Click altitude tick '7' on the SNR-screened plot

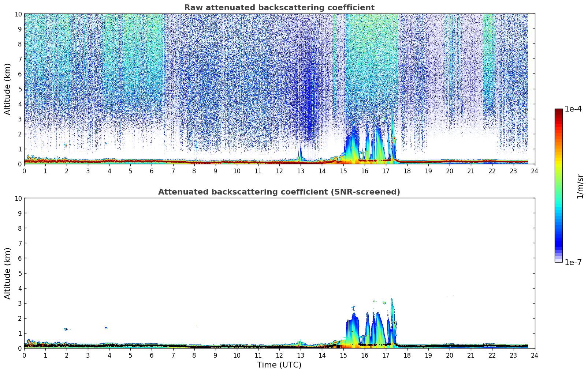click(20, 243)
